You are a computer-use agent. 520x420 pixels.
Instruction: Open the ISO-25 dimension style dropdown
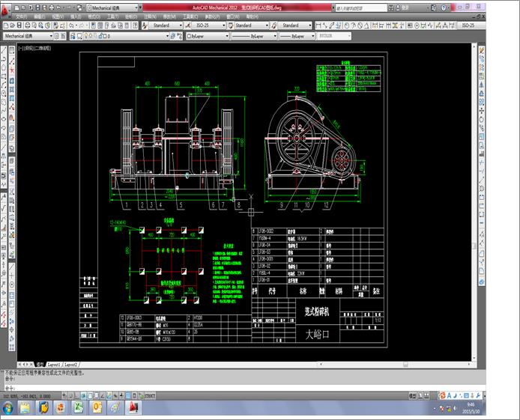[209, 25]
